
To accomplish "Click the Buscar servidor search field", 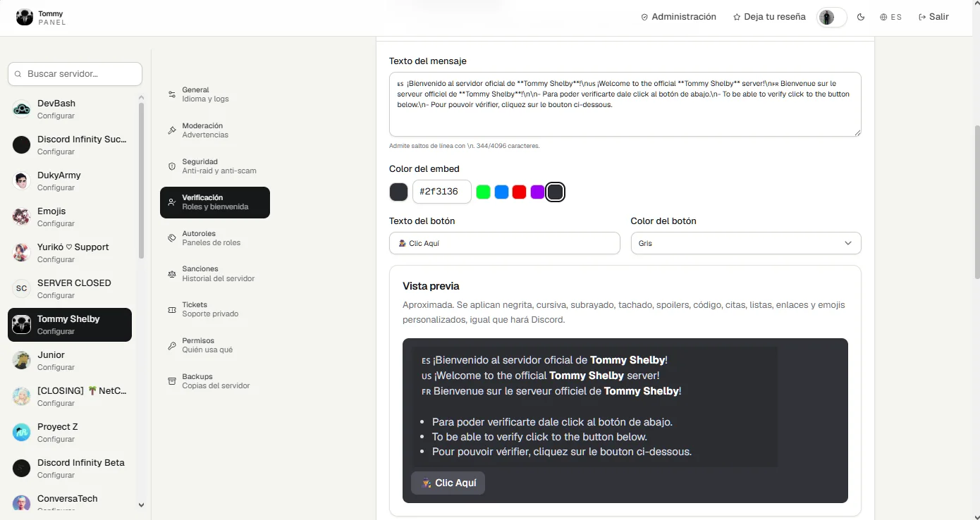I will coord(75,74).
